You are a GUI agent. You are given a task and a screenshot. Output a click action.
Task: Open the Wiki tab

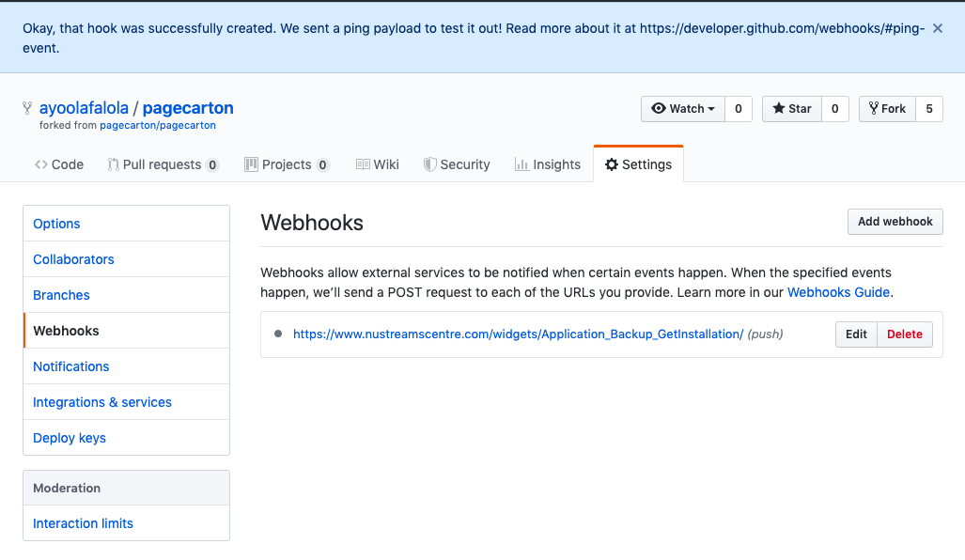(x=377, y=164)
